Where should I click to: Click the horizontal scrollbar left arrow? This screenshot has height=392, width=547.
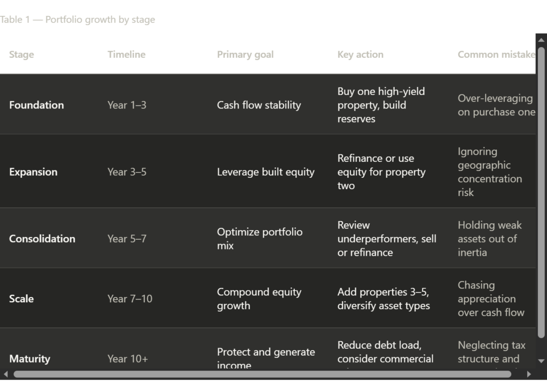[x=5, y=374]
